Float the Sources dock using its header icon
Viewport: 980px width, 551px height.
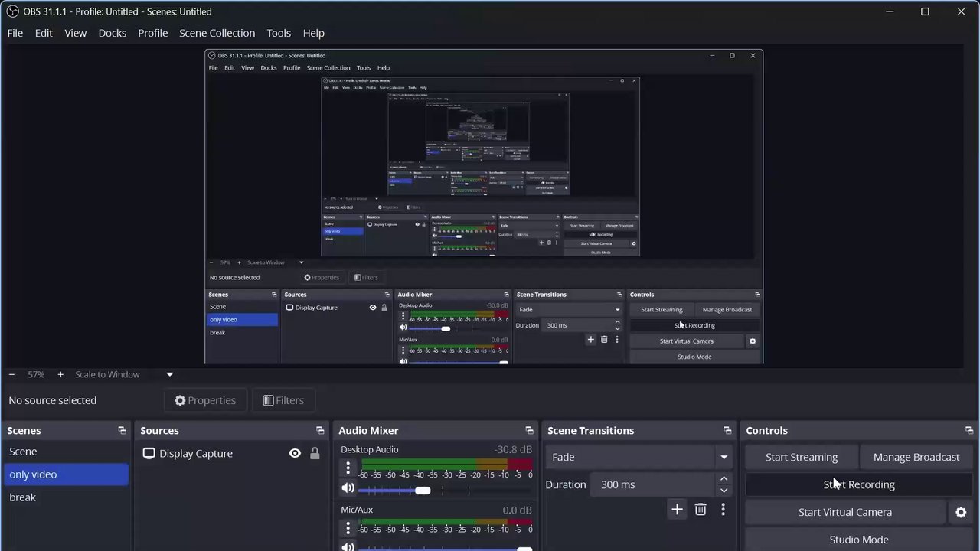(x=320, y=431)
